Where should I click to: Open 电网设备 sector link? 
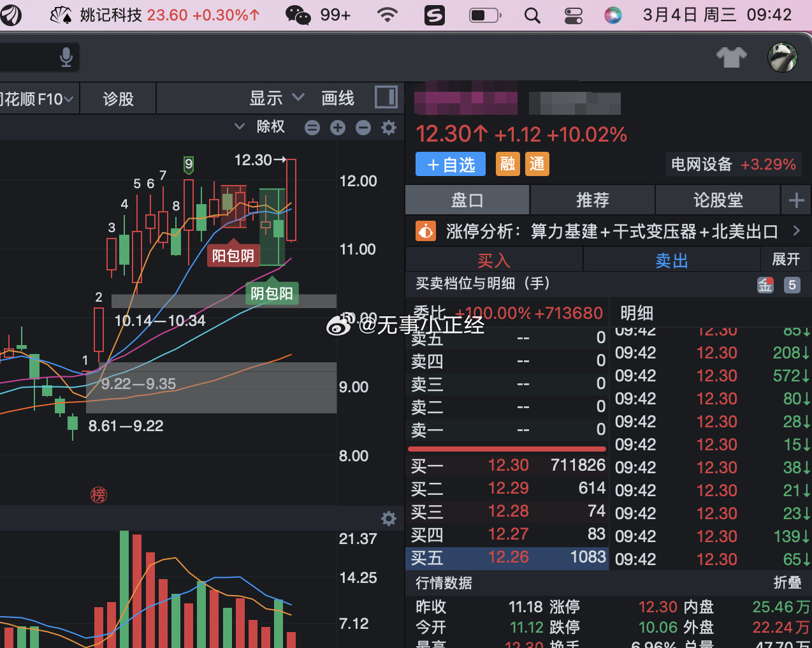point(733,165)
